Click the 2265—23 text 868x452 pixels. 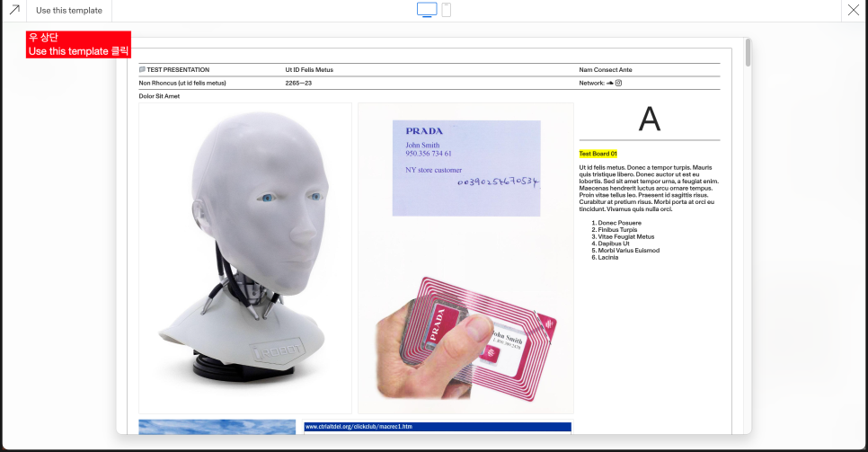pyautogui.click(x=298, y=83)
